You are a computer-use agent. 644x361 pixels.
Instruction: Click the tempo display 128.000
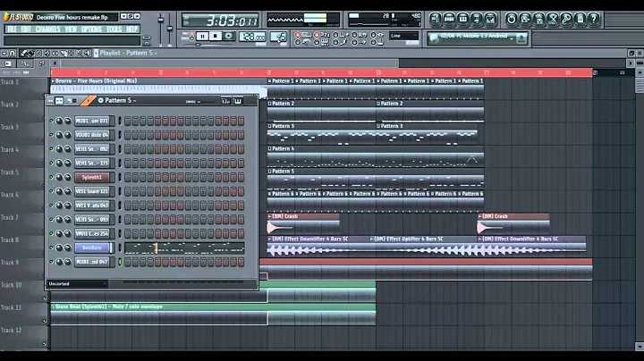(252, 37)
